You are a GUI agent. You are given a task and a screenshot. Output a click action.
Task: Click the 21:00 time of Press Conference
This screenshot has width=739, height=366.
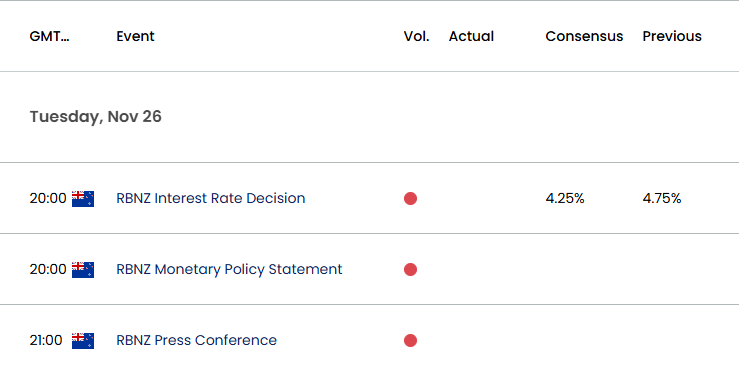point(46,341)
